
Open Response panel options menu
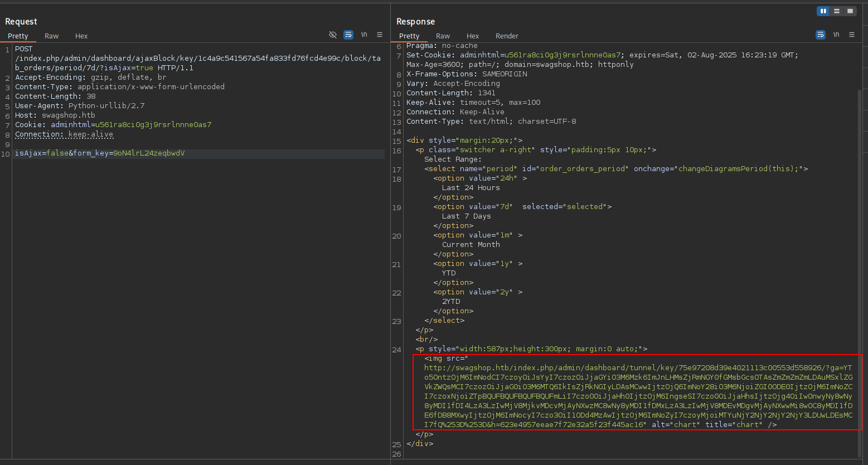coord(852,35)
